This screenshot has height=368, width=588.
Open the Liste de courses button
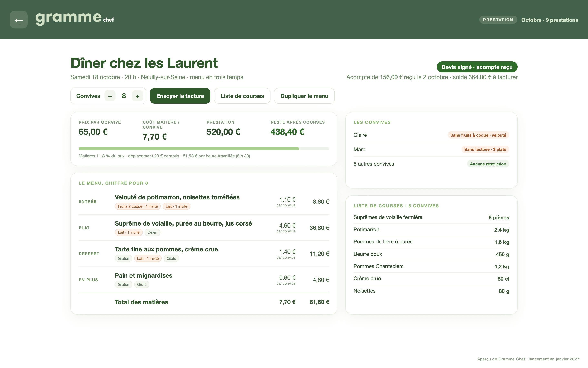click(242, 96)
